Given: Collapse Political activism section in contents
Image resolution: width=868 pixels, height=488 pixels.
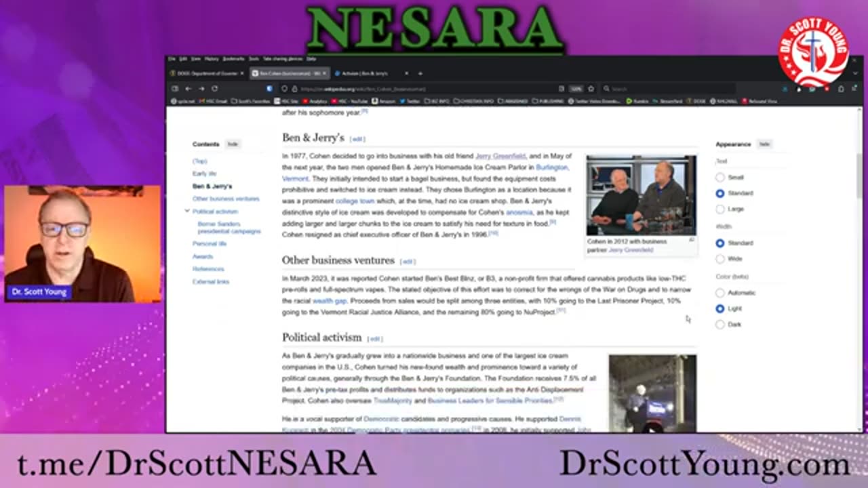Looking at the screenshot, I should (186, 211).
